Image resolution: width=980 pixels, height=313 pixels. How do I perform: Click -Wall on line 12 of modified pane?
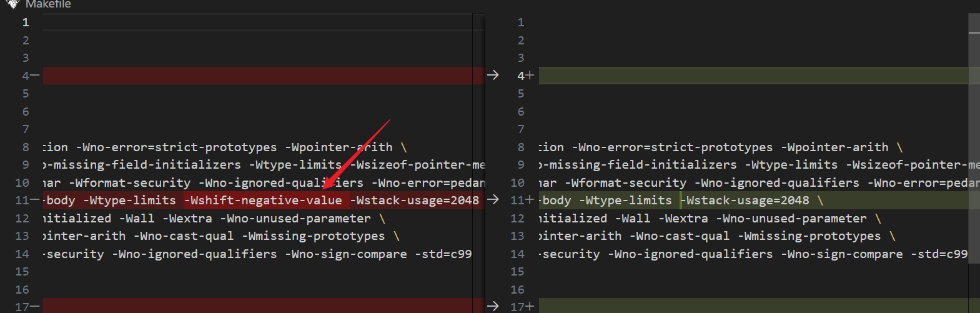632,218
